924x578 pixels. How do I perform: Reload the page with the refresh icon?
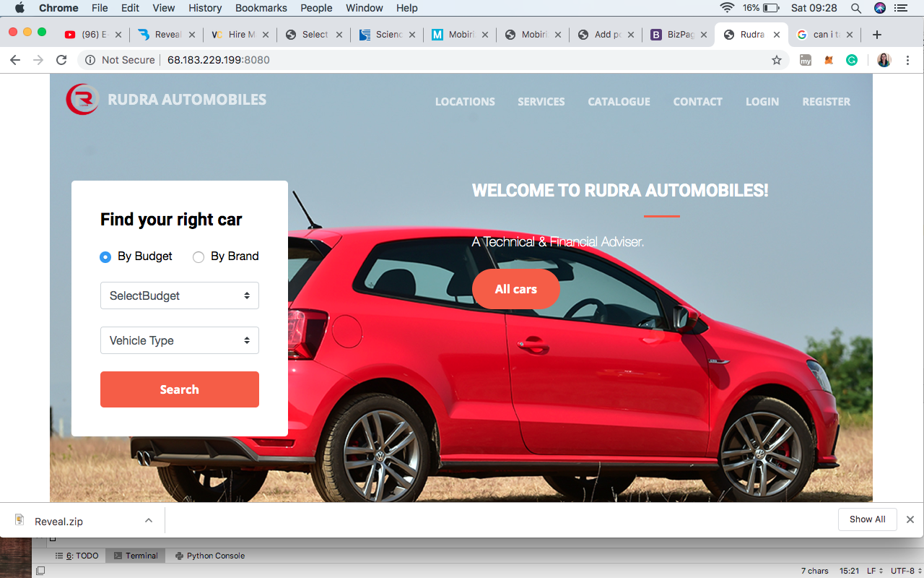(61, 60)
